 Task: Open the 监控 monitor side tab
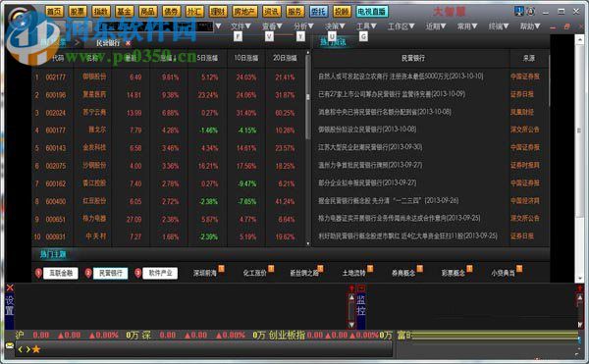[x=361, y=305]
